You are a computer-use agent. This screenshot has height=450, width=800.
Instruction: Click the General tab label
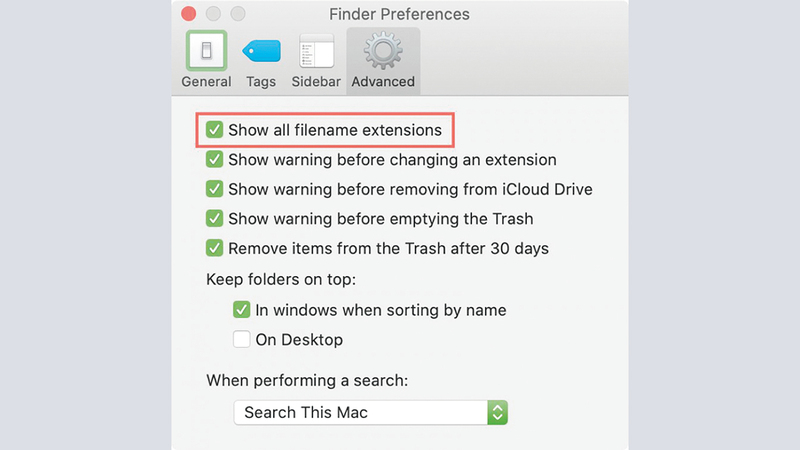pyautogui.click(x=206, y=82)
